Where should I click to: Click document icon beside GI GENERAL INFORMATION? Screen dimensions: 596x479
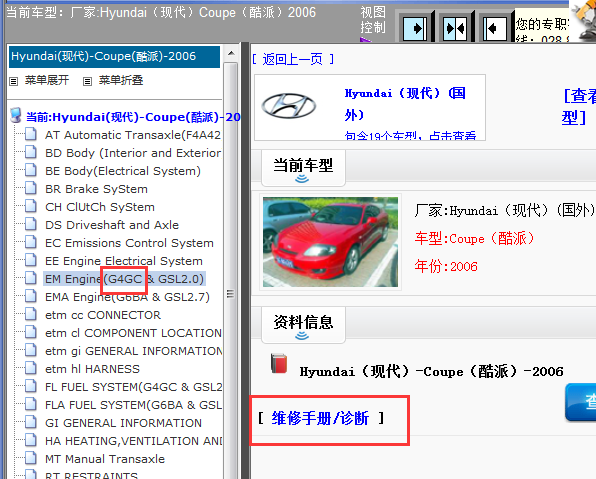[x=31, y=422]
